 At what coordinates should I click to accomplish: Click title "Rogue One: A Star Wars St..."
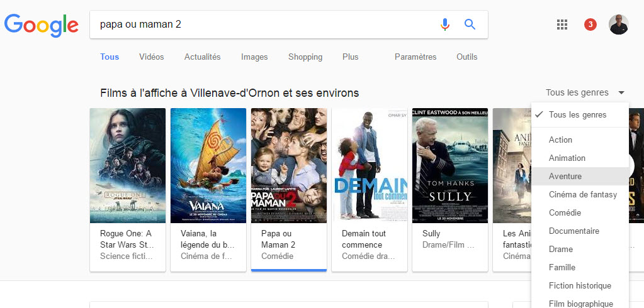pyautogui.click(x=127, y=239)
